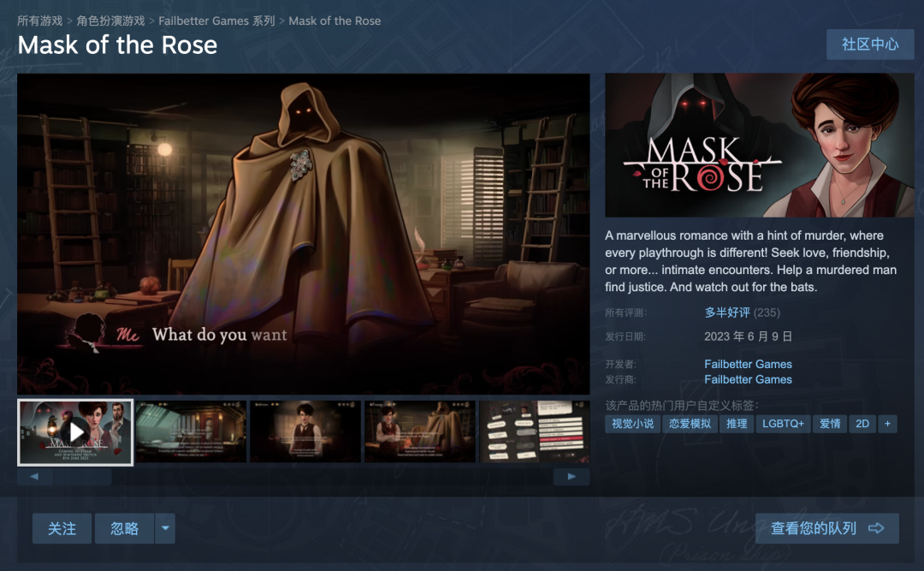924x571 pixels.
Task: Click the release date 2023 年 6 月 9 日
Action: coord(748,336)
